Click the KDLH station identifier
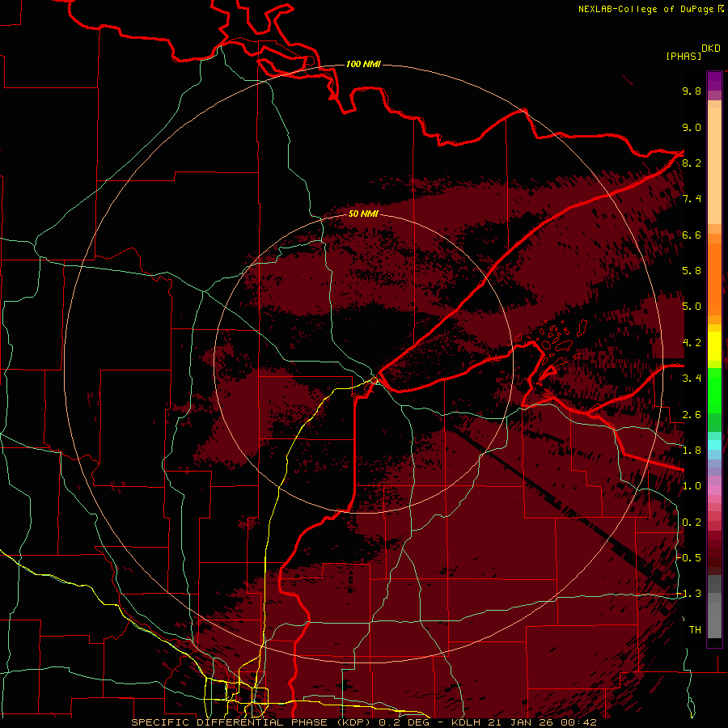 [x=466, y=722]
